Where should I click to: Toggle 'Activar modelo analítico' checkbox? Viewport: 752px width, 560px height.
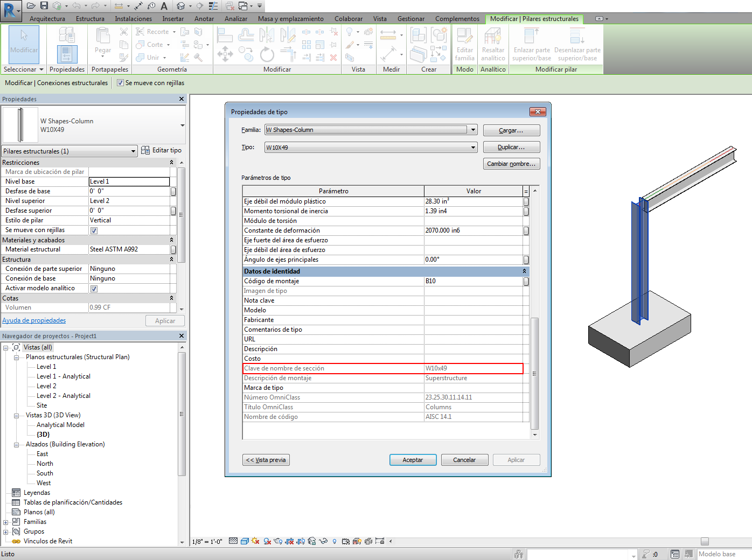pyautogui.click(x=94, y=289)
